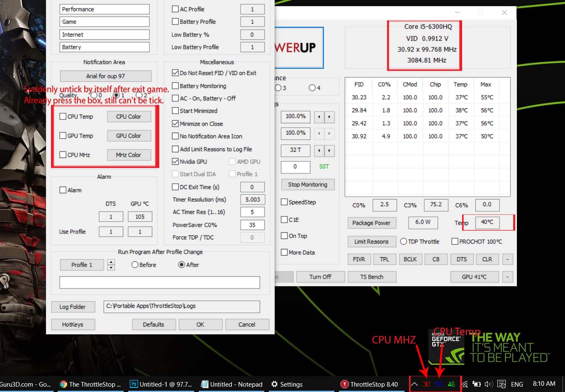Click the Log Folder path text field
This screenshot has width=565, height=392.
[x=182, y=307]
